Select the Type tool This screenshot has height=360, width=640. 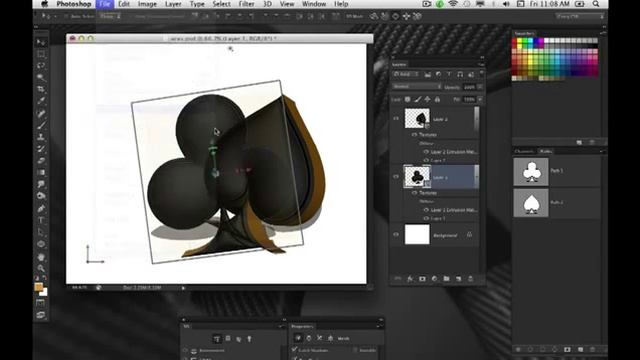[x=41, y=221]
